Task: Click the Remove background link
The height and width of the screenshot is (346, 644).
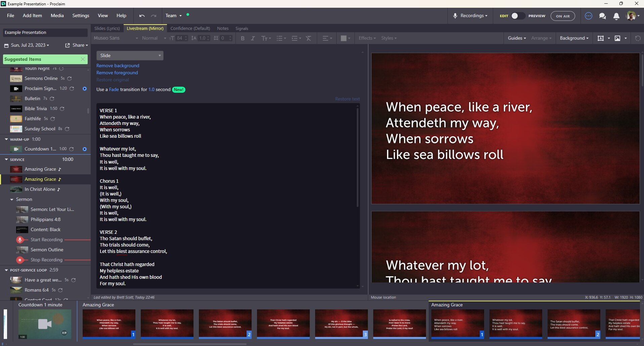Action: pos(117,66)
